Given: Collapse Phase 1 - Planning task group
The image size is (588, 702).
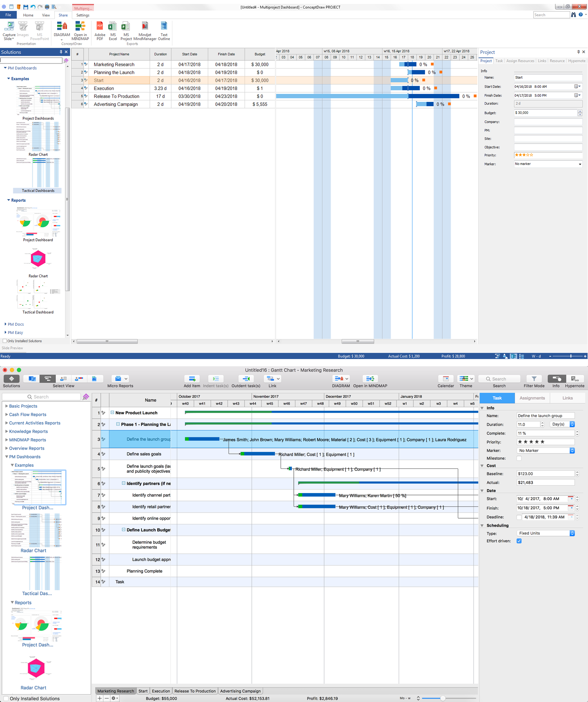Looking at the screenshot, I should [x=118, y=424].
